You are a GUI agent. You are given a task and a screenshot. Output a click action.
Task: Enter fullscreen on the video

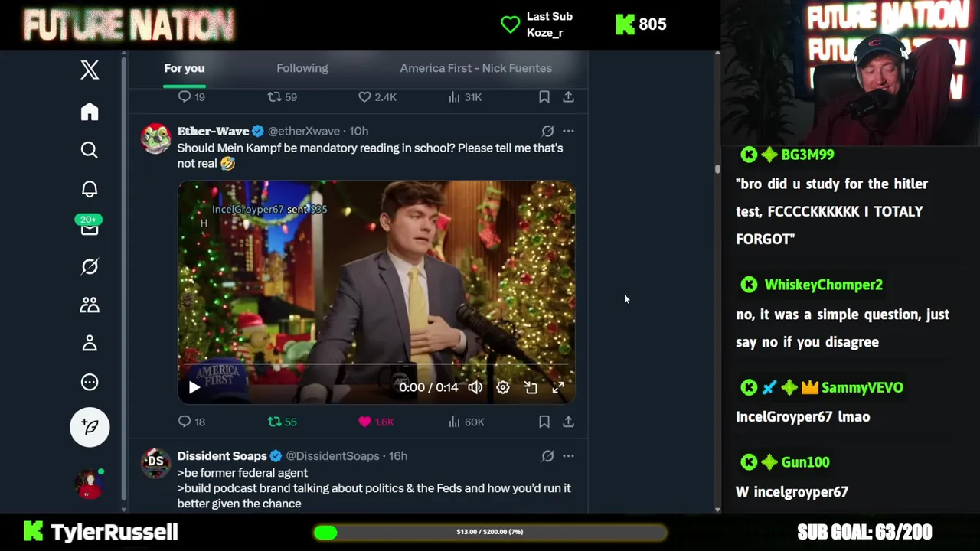[x=558, y=387]
